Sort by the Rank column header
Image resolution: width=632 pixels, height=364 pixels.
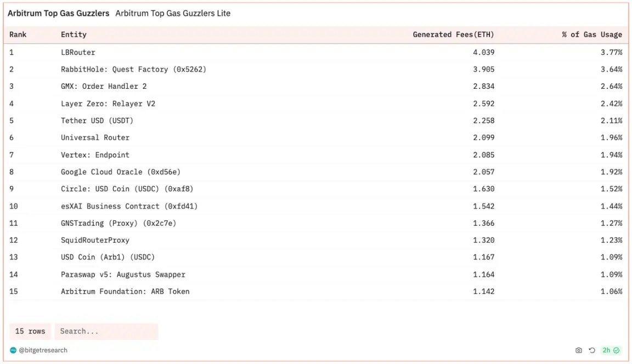click(x=18, y=35)
